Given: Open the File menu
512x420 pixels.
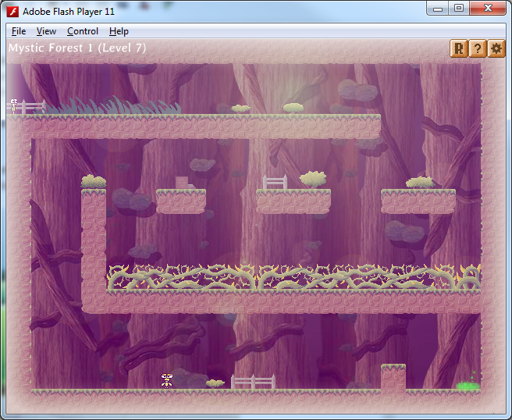Looking at the screenshot, I should [19, 31].
